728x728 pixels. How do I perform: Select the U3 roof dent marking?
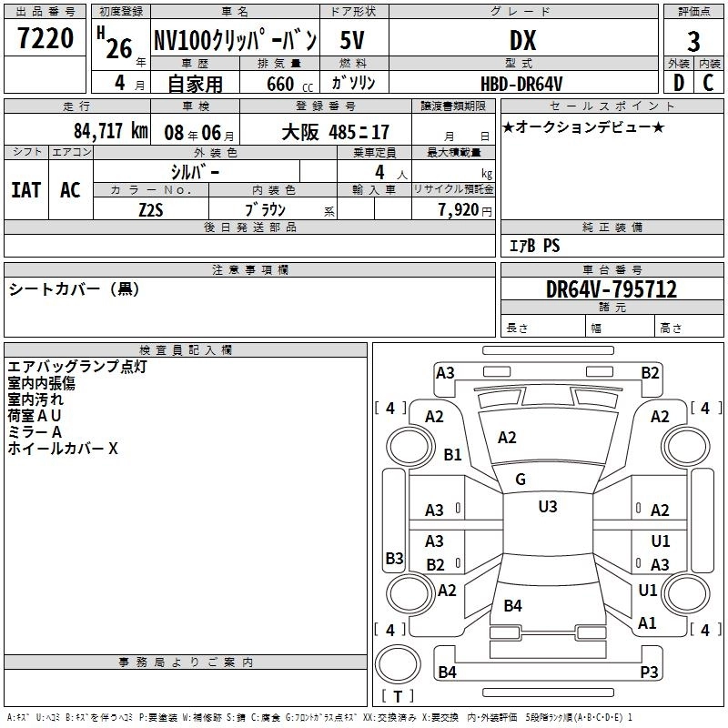pyautogui.click(x=547, y=507)
